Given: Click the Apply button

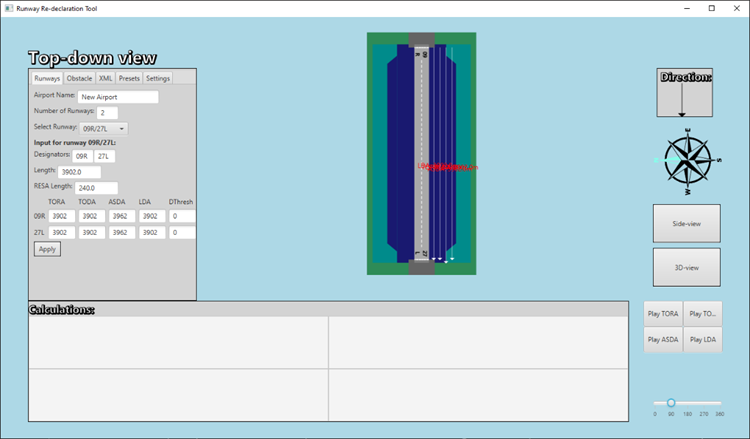Looking at the screenshot, I should click(x=47, y=249).
